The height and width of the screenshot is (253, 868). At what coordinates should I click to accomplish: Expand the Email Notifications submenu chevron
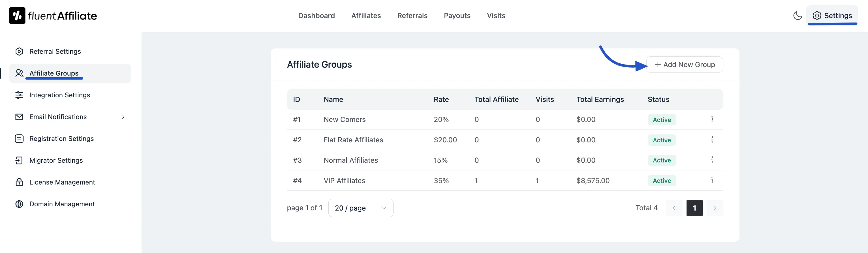pyautogui.click(x=123, y=117)
